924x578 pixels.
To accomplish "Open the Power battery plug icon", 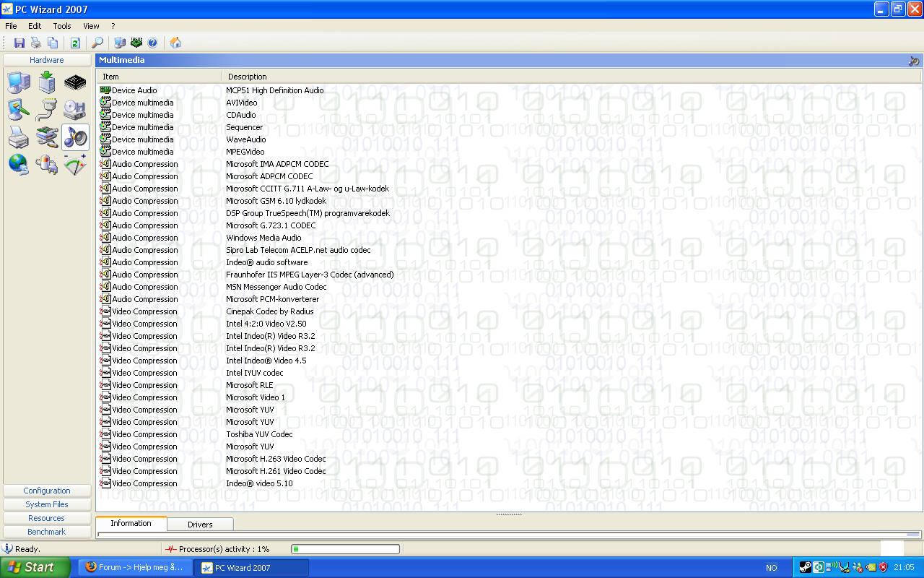I will tap(47, 164).
